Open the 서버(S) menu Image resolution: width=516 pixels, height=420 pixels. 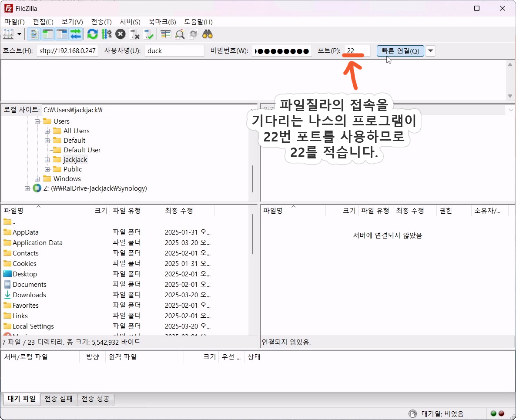[130, 22]
